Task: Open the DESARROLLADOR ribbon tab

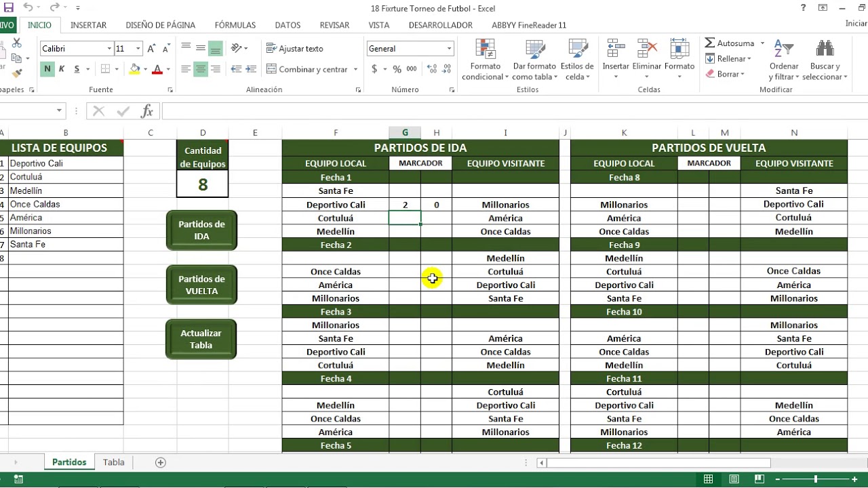Action: (440, 25)
